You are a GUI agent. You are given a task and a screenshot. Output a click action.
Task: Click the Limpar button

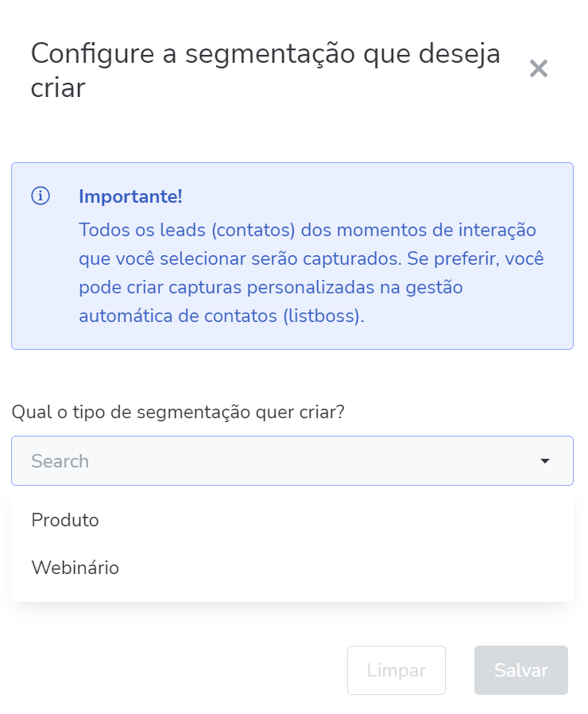click(x=397, y=669)
